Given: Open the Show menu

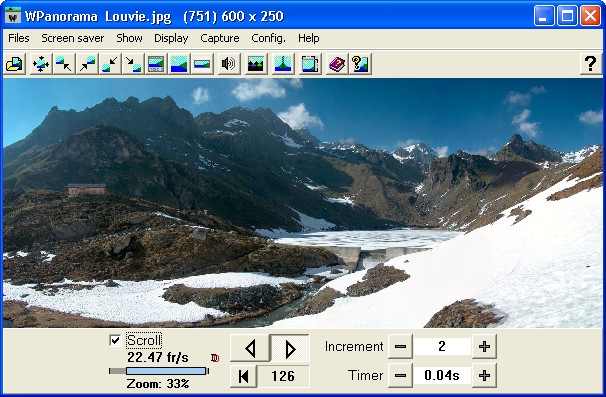Looking at the screenshot, I should (x=129, y=38).
